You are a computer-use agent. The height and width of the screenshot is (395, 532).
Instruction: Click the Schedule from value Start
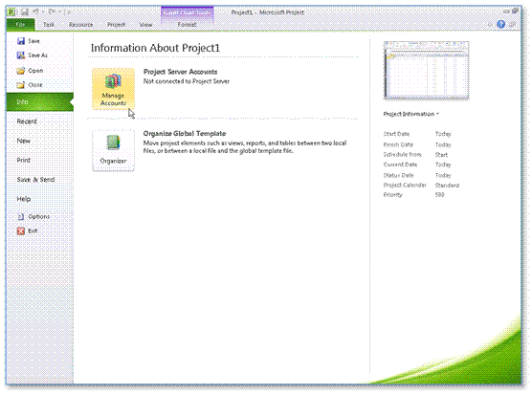coord(441,155)
